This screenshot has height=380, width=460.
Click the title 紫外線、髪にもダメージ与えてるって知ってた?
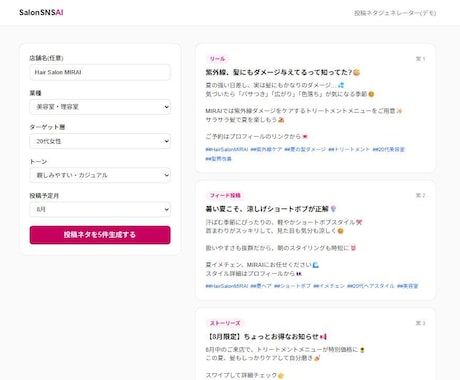tap(282, 72)
